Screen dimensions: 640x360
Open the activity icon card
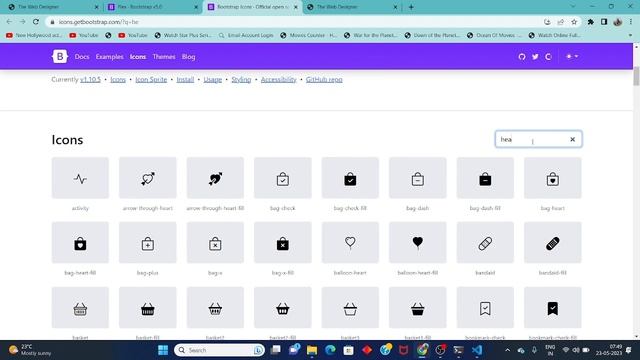tap(80, 178)
